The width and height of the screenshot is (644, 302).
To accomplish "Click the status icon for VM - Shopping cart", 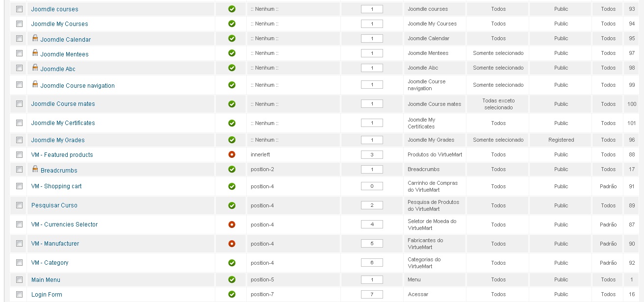I will pyautogui.click(x=232, y=186).
